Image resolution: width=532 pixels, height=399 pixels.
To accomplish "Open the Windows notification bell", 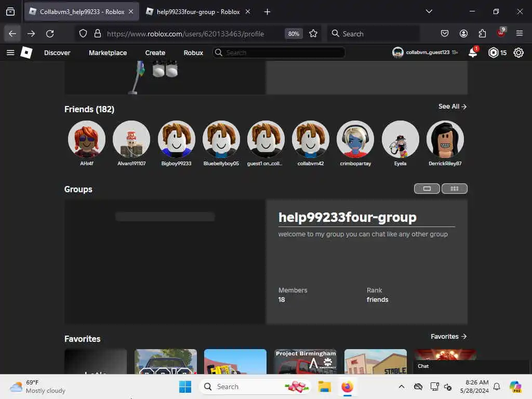I will click(x=497, y=387).
